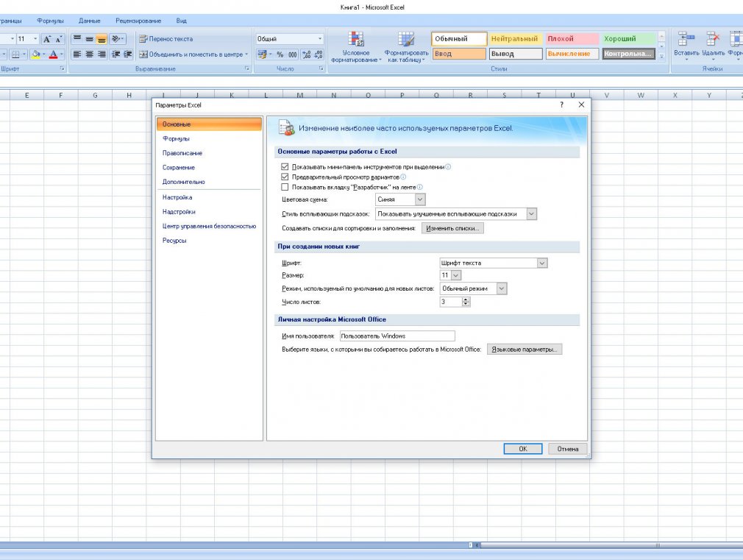The width and height of the screenshot is (743, 560).
Task: Click the horizontal scrollbar of the worksheet
Action: [611, 545]
